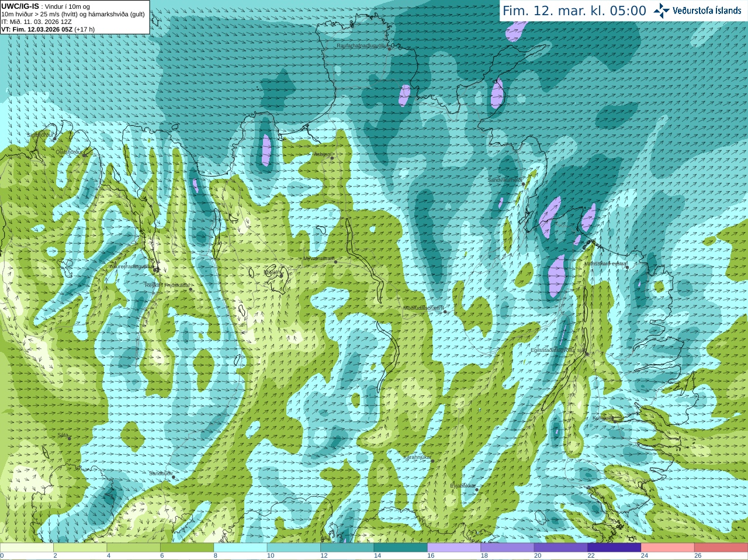The height and width of the screenshot is (560, 748).
Task: Select the Sáta station label
Action: [x=63, y=435]
